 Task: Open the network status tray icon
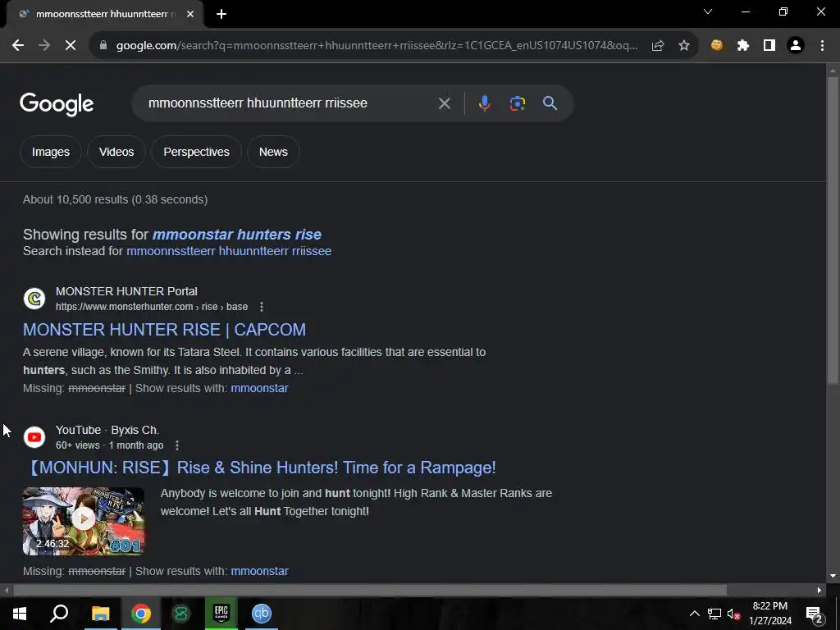(x=714, y=614)
